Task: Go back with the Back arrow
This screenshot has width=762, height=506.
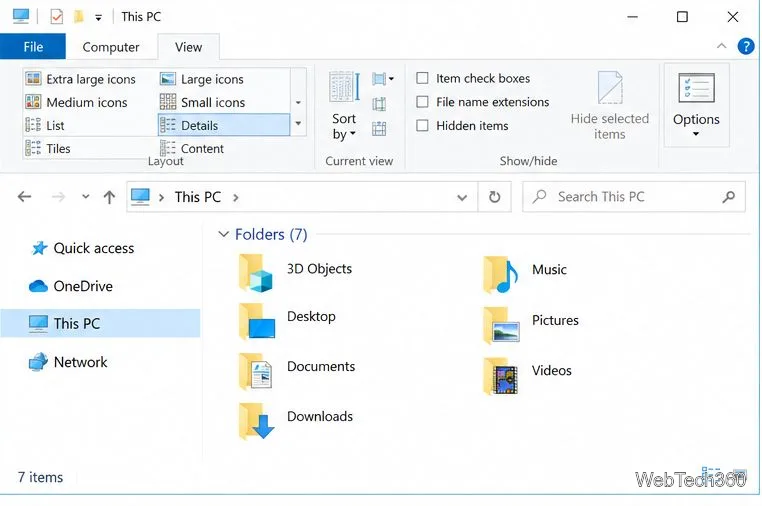Action: 24,197
